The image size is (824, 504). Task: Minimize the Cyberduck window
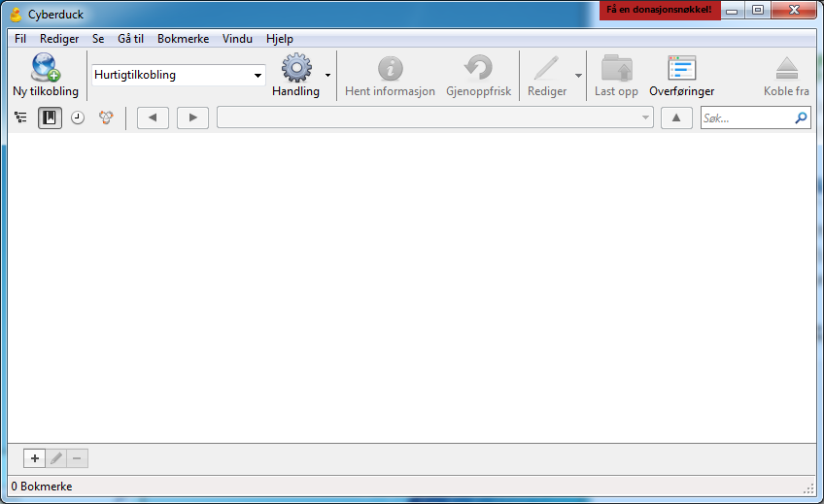[732, 10]
